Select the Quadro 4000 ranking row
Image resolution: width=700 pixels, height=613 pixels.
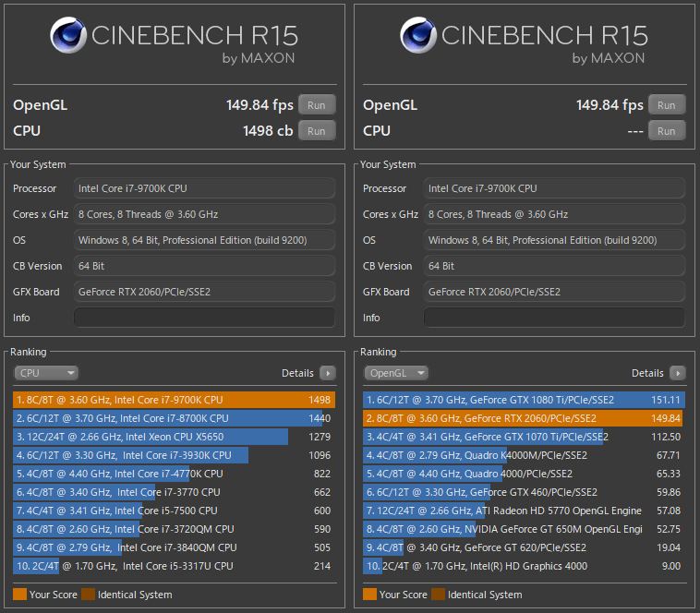coord(525,474)
